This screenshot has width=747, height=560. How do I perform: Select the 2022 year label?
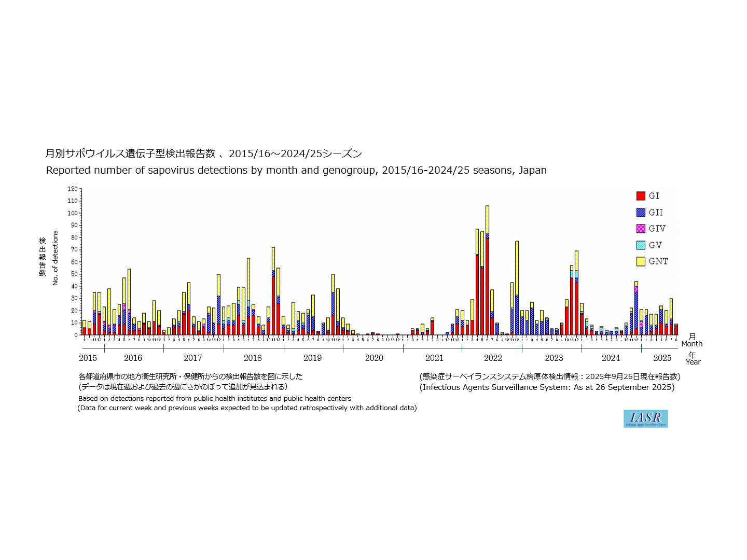coord(493,358)
